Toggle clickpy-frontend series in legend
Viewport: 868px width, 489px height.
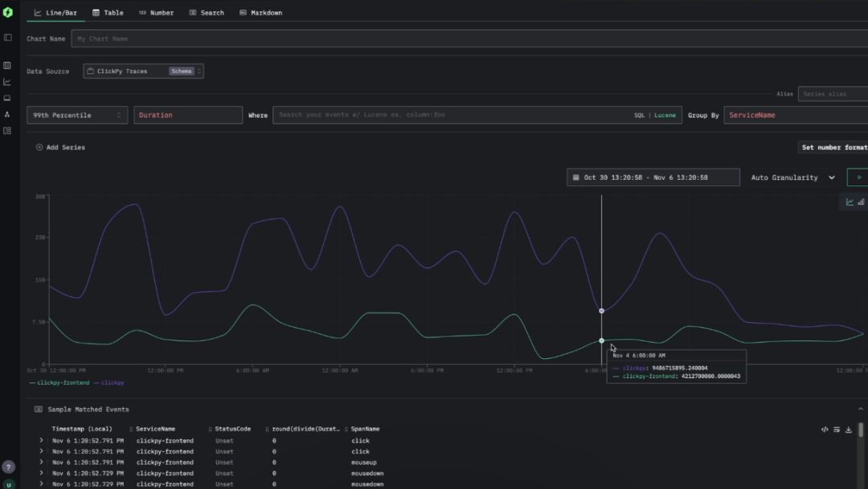(59, 383)
